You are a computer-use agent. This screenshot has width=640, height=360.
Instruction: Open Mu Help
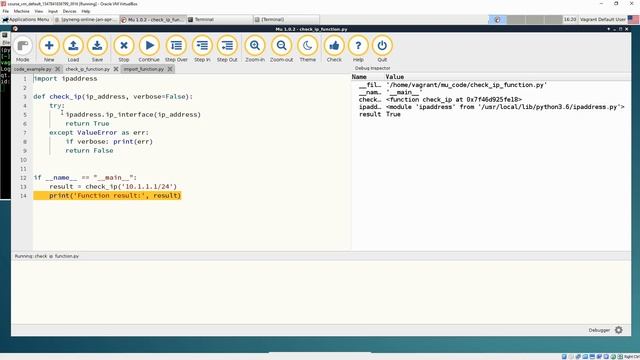358,49
